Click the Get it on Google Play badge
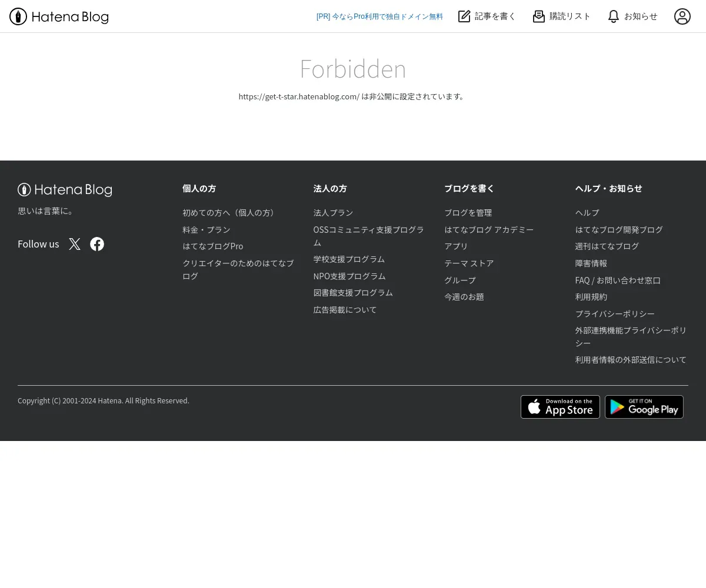Screen dimensions: 706x588 pyautogui.click(x=644, y=407)
